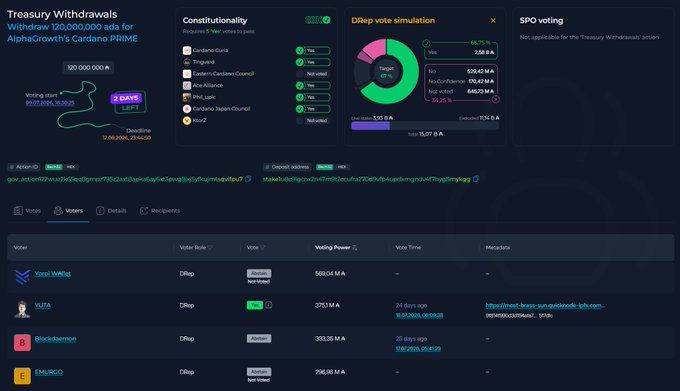Click the 2 DAYS LEFT badge
Screen dimensions: 680x391
pyautogui.click(x=128, y=102)
